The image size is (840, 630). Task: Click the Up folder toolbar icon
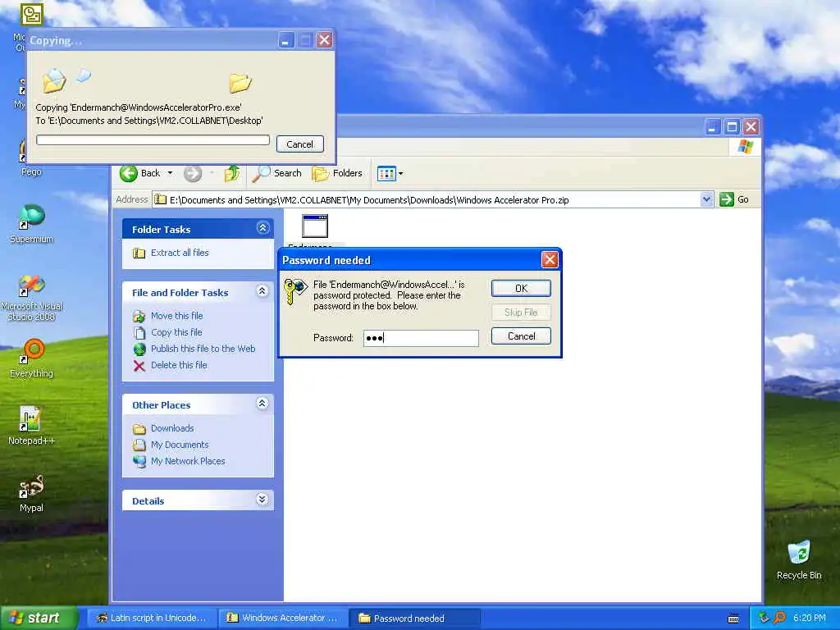(232, 174)
